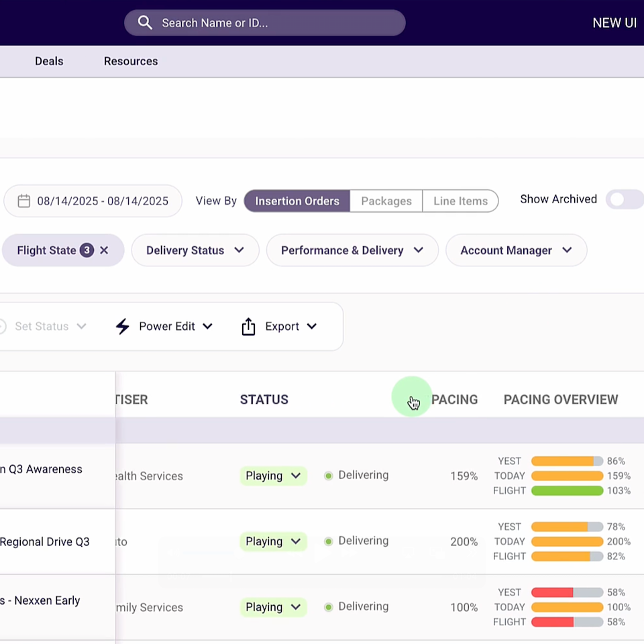Viewport: 644px width, 644px height.
Task: Switch view to Line Items
Action: coord(460,201)
